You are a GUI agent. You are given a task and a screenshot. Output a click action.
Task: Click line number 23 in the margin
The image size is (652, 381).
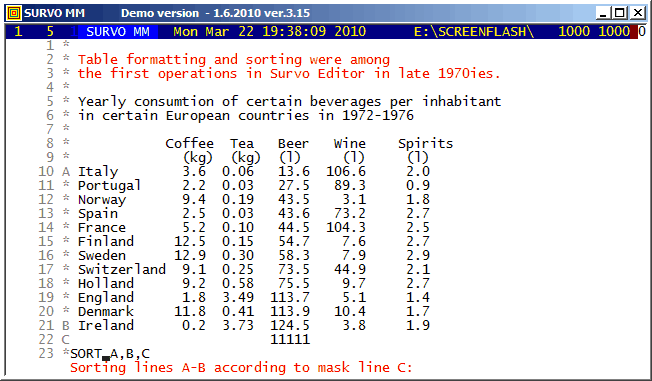coord(46,354)
